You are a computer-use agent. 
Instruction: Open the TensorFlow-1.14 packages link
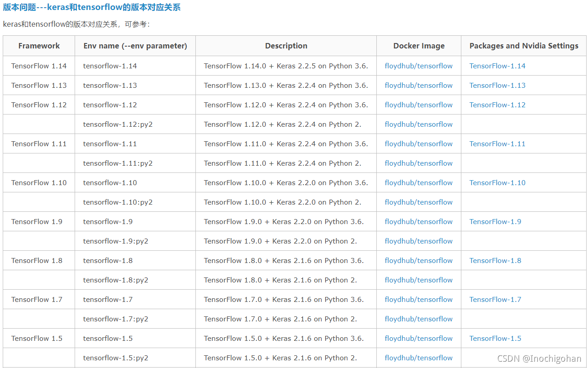pos(497,66)
